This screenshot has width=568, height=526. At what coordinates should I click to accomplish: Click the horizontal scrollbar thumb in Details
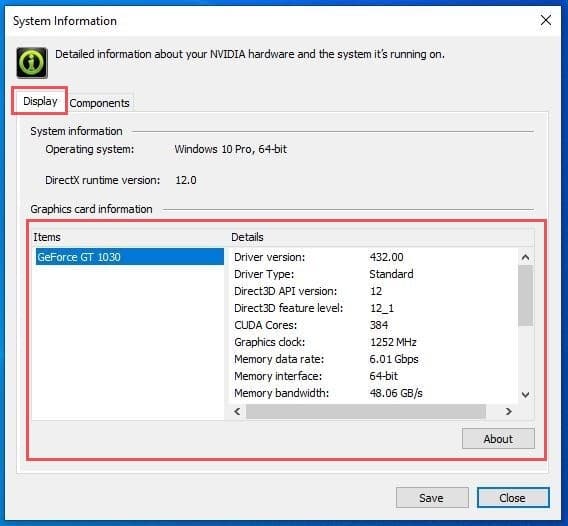366,412
